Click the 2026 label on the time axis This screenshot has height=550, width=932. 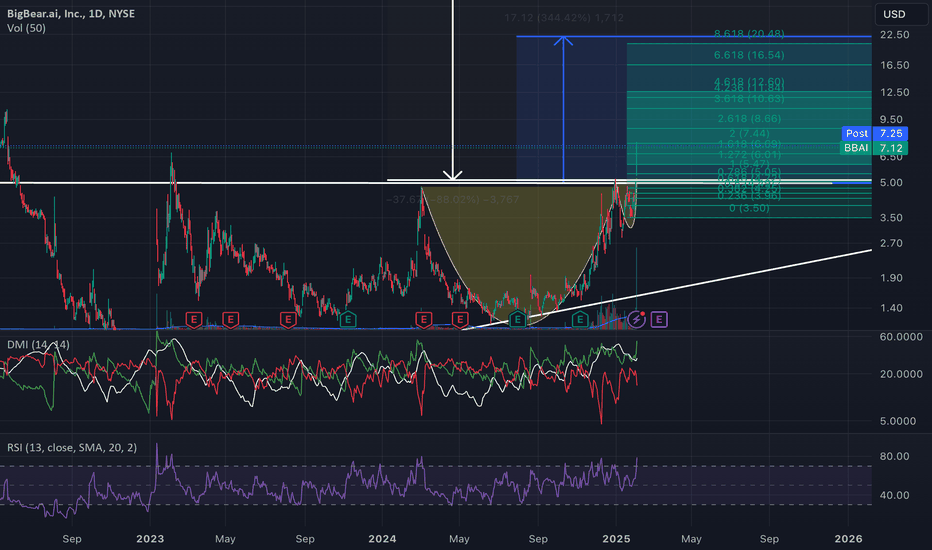(848, 539)
